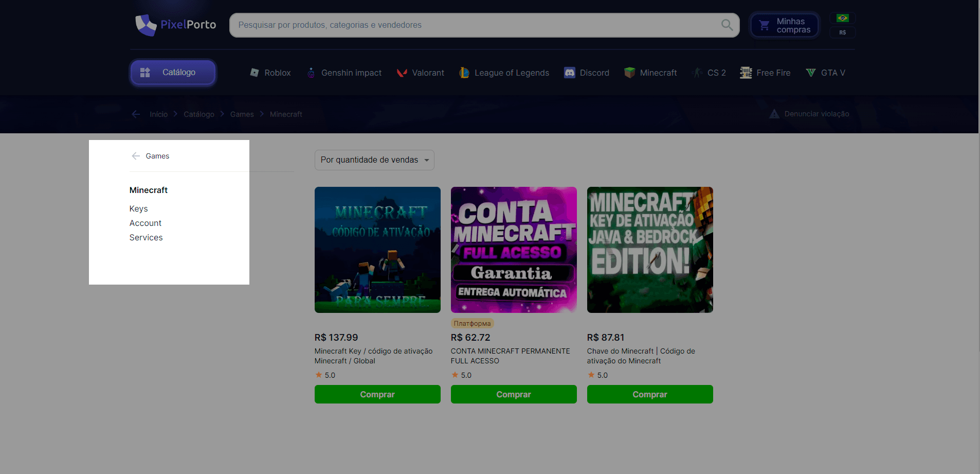Viewport: 980px width, 474px height.
Task: Click the League of Legends icon
Action: (464, 73)
